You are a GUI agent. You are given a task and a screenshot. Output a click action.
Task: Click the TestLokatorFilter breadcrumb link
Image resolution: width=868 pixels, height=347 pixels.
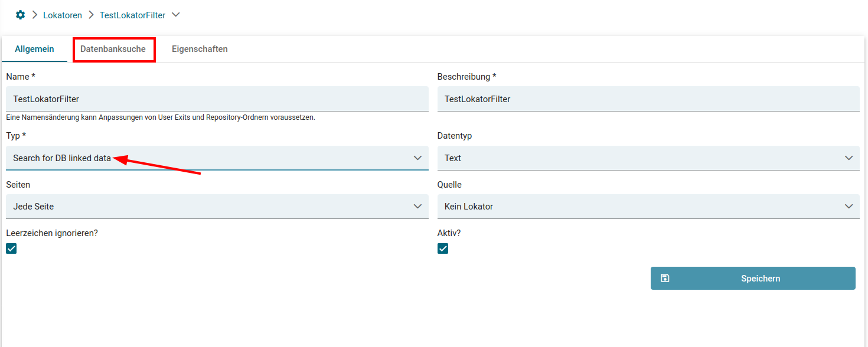coord(132,15)
